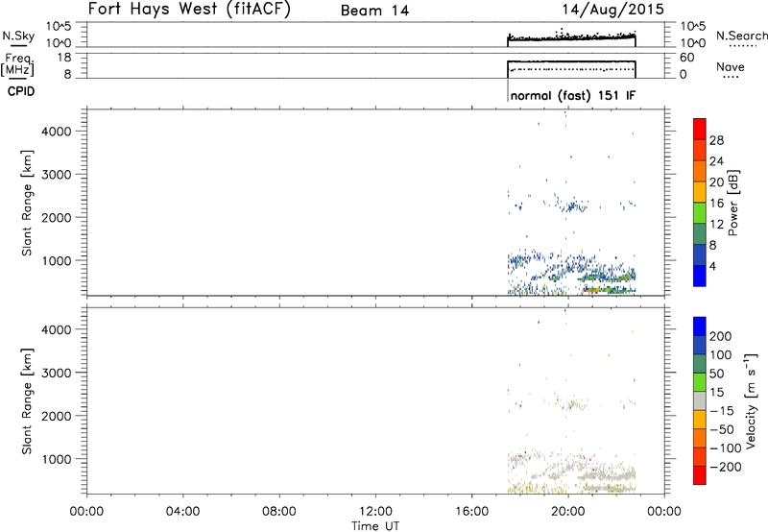Click power colorbar segment between 16 and 20
The height and width of the screenshot is (532, 768).
point(700,191)
